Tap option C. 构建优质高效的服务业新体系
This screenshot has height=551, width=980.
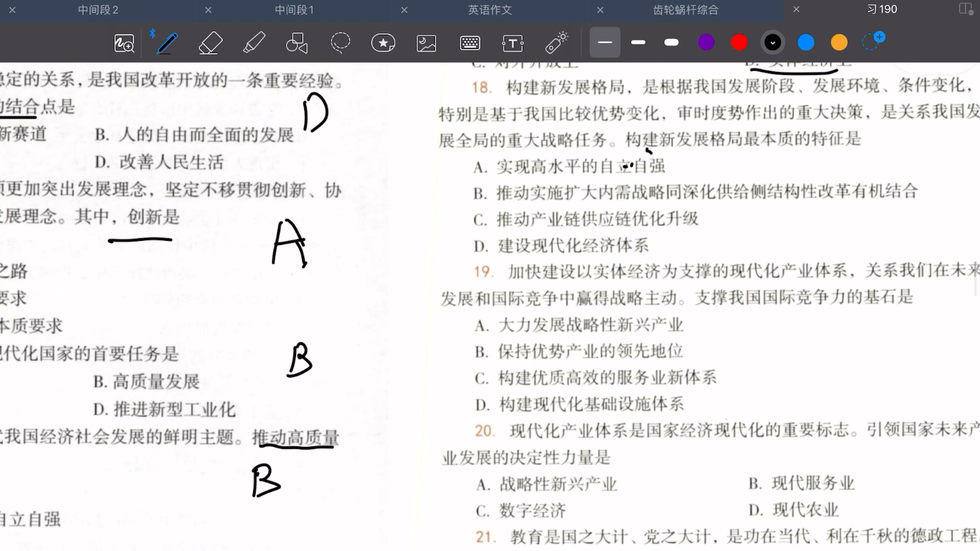[x=595, y=378]
